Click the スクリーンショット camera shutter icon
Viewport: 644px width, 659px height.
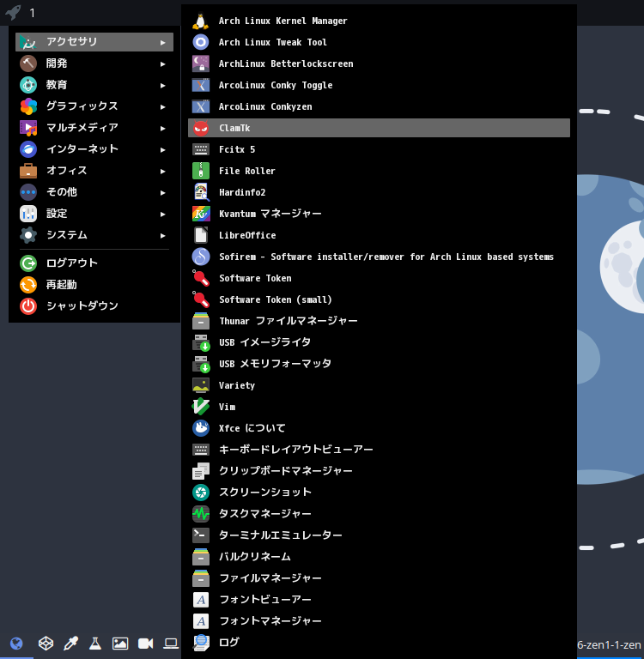click(201, 493)
